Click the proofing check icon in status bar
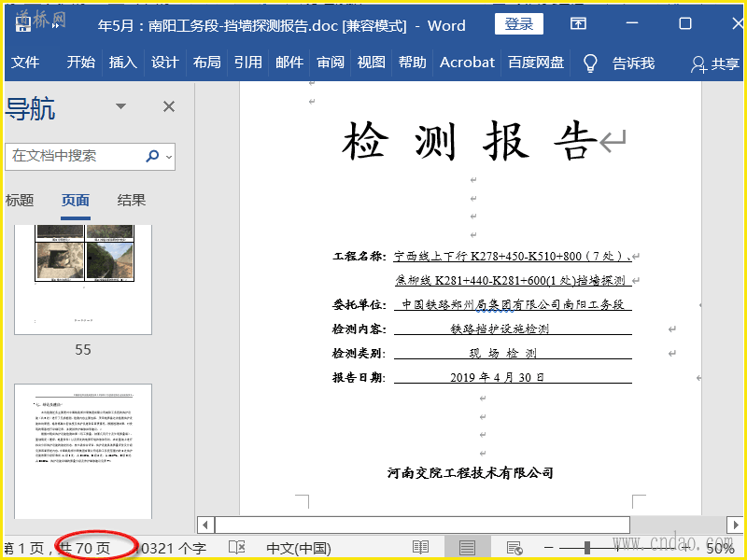Image resolution: width=747 pixels, height=560 pixels. pyautogui.click(x=237, y=547)
